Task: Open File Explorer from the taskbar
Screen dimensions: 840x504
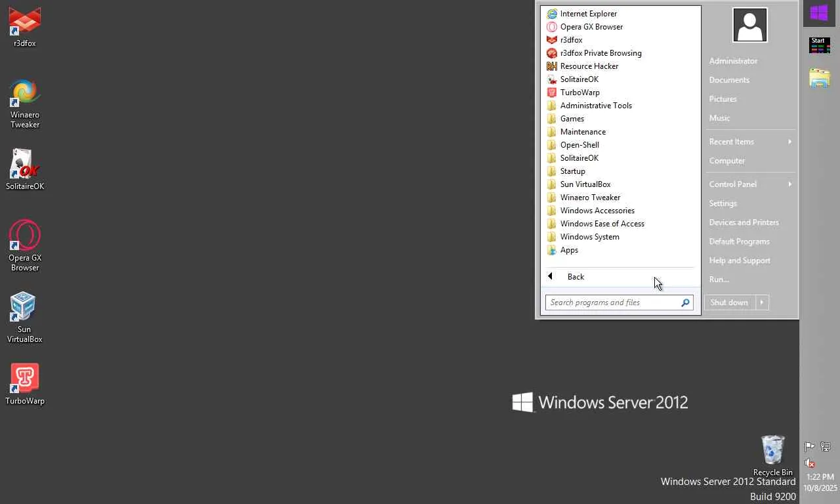Action: pyautogui.click(x=819, y=77)
